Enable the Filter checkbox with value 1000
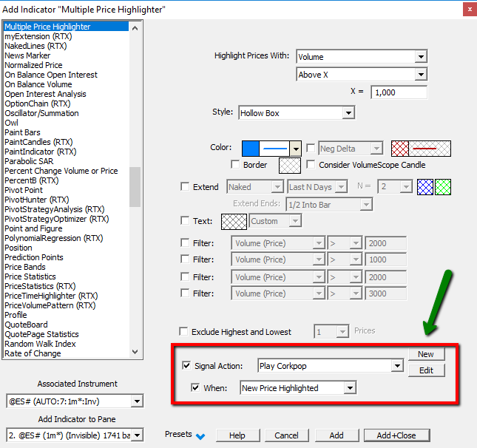 (x=185, y=259)
